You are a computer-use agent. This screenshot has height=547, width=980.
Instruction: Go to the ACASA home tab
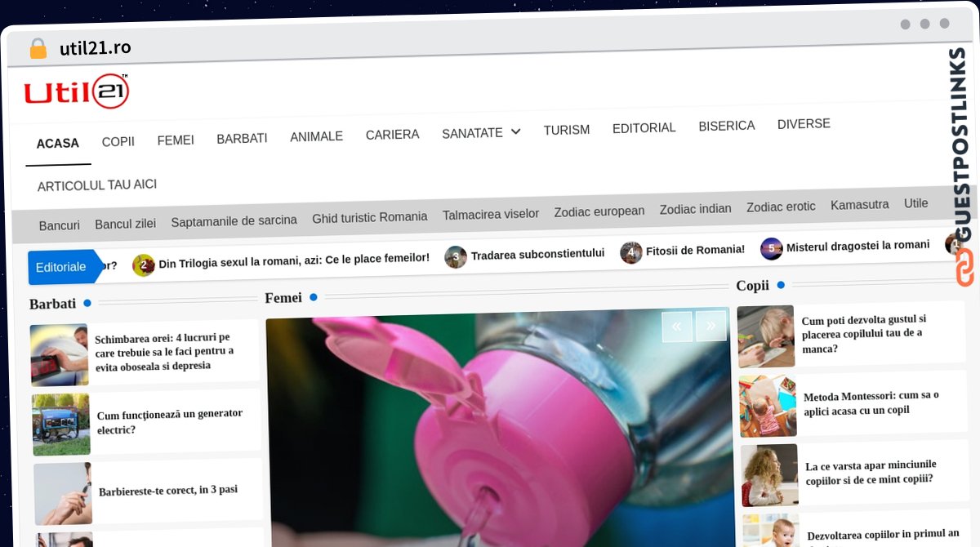pos(58,144)
